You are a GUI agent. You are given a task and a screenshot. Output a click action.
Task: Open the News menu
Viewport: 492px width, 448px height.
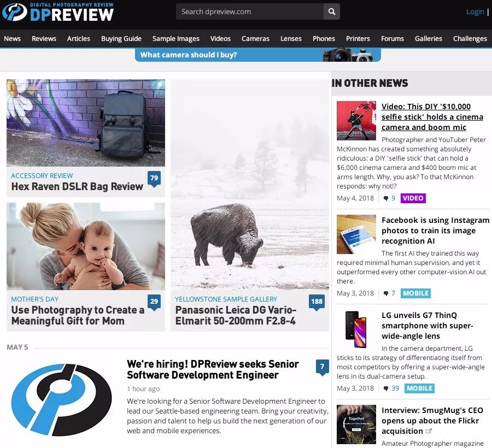[12, 39]
